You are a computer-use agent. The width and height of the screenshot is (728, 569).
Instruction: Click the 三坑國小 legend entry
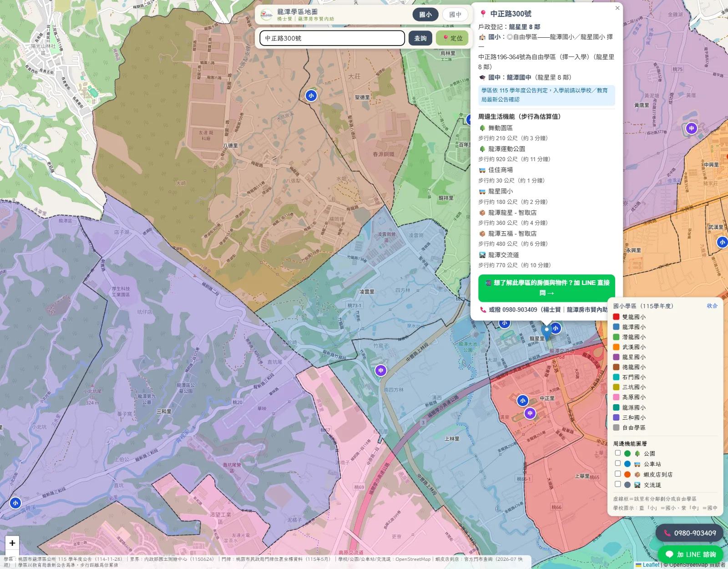(629, 387)
